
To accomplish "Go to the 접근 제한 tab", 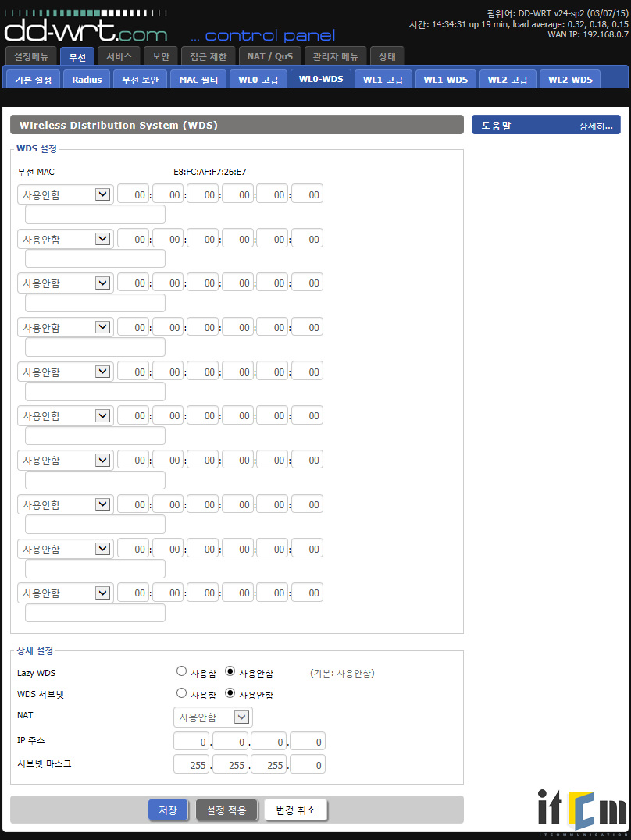I will (x=209, y=56).
